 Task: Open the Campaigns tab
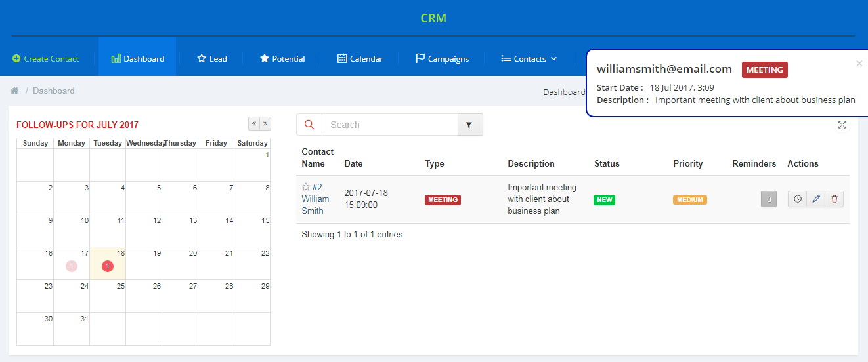coord(442,58)
